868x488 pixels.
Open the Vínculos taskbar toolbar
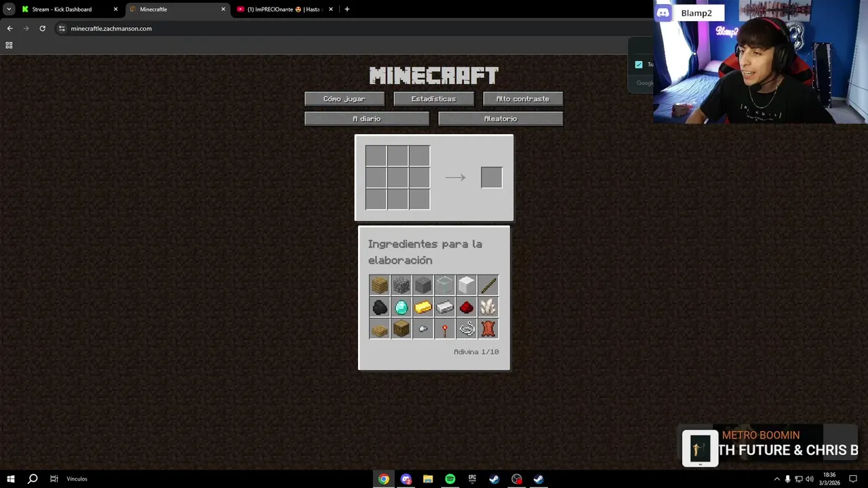pyautogui.click(x=77, y=479)
